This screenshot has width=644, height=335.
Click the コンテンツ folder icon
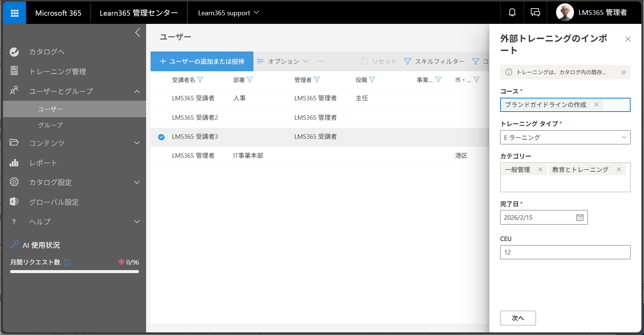(x=14, y=143)
